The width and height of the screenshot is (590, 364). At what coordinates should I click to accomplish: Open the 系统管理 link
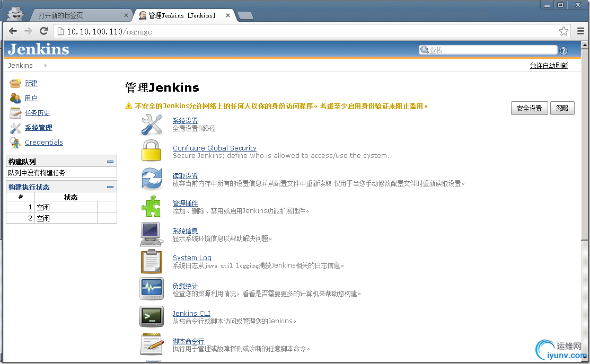click(38, 128)
